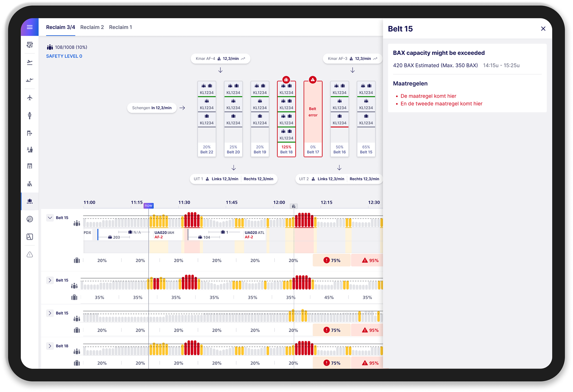Switch to the Reclaim 2 tab
This screenshot has height=392, width=573.
point(92,27)
